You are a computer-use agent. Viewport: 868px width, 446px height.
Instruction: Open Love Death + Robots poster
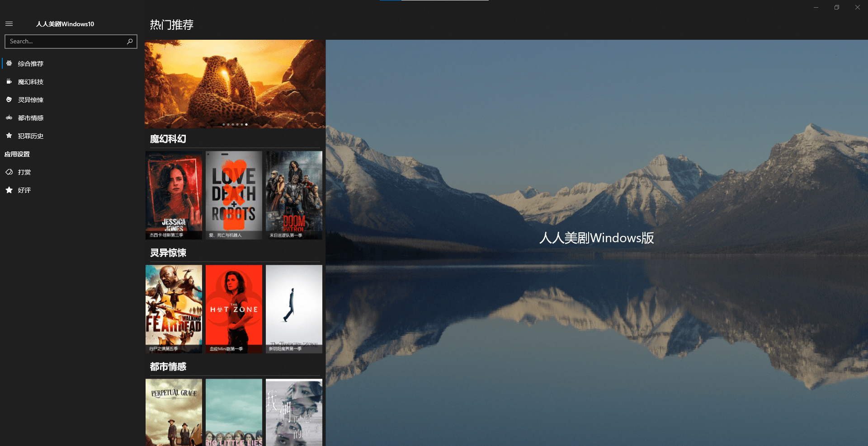[x=234, y=195]
